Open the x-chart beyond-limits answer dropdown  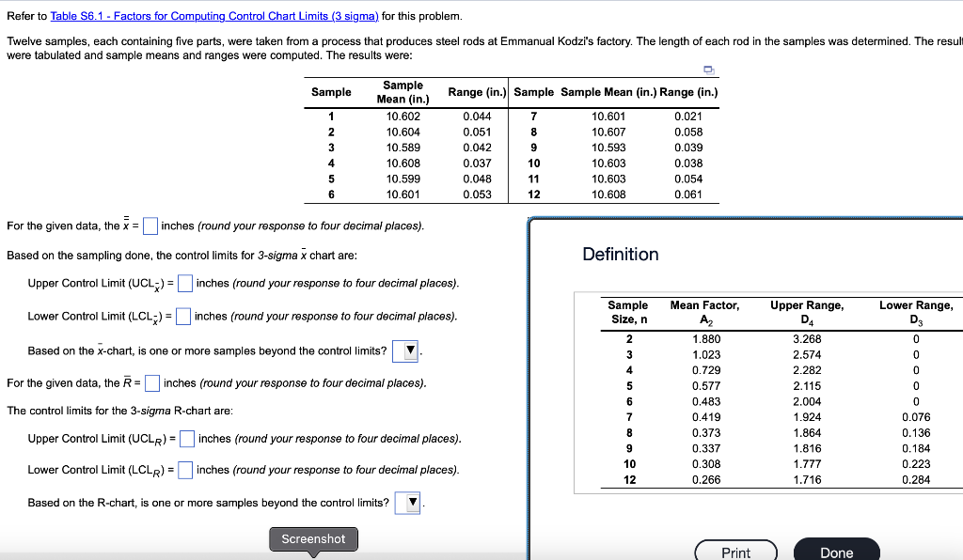pyautogui.click(x=407, y=350)
